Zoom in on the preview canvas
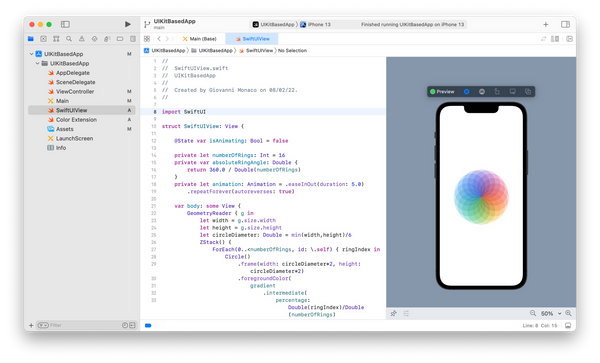 pos(568,313)
